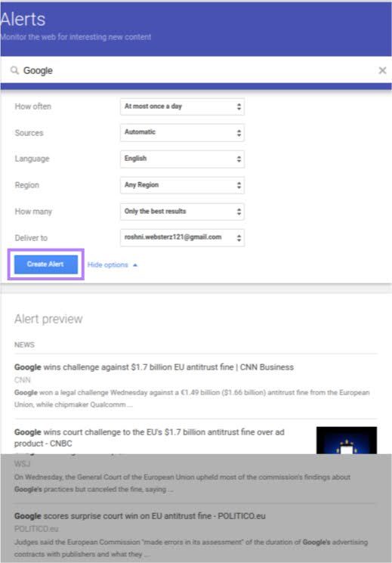Click the Alert preview heading
Viewport: 392px width, 563px height.
[x=48, y=319]
